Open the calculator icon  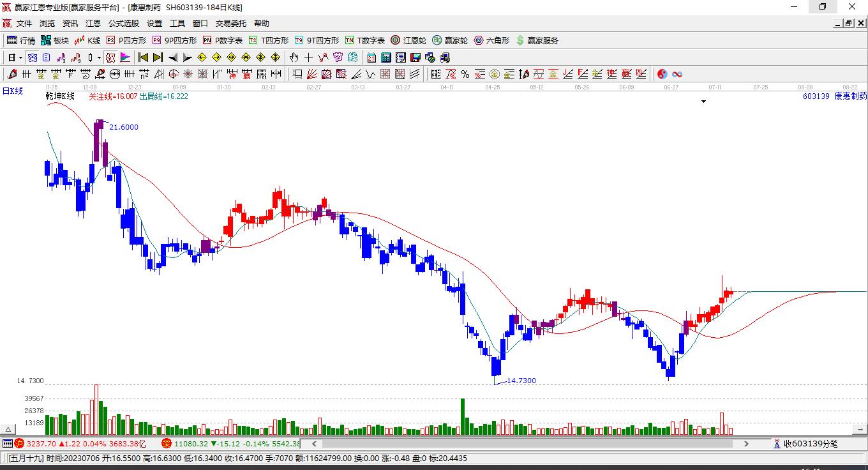(386, 57)
